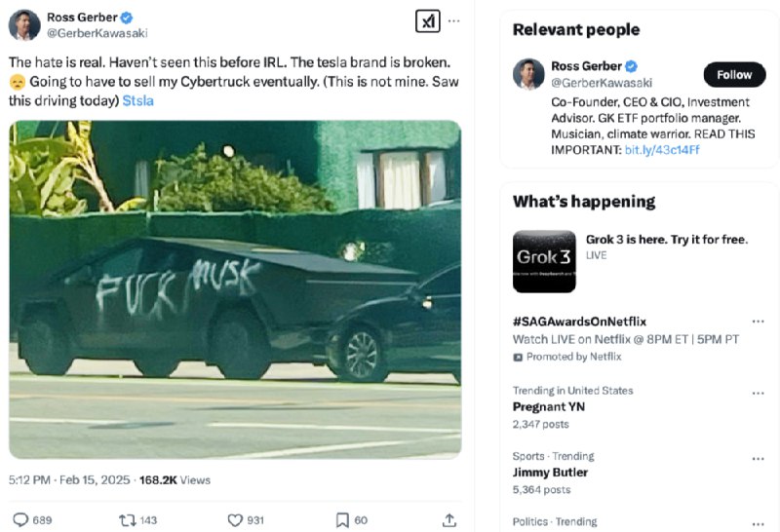Click the Grok xAI icon on post
Screen dimensions: 780x532
427,21
